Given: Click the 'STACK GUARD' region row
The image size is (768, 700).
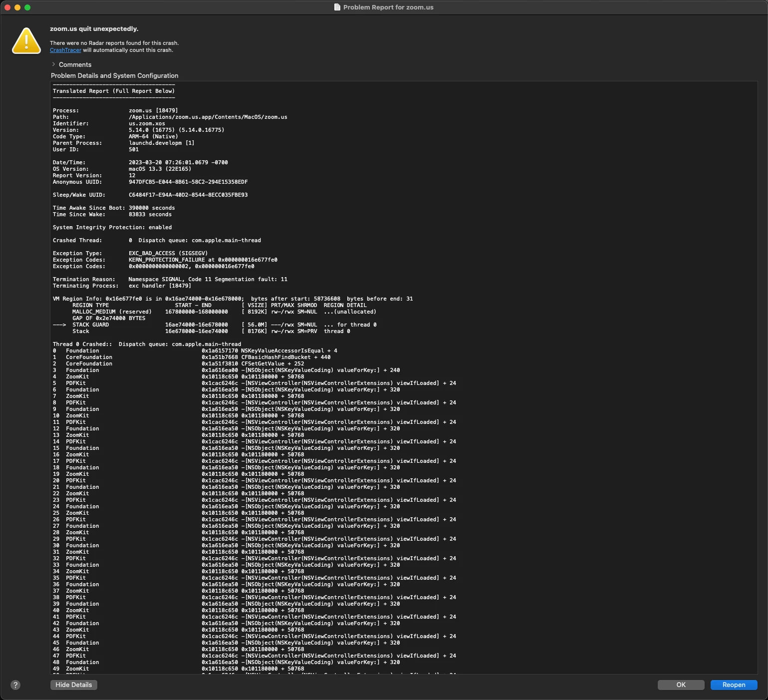Looking at the screenshot, I should (215, 325).
